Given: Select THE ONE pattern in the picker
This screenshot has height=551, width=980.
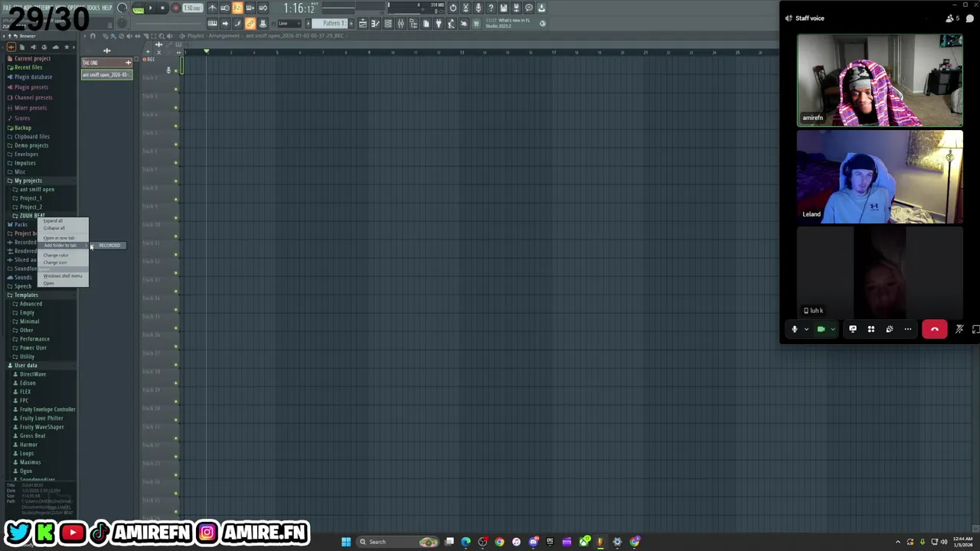Looking at the screenshot, I should [x=106, y=63].
